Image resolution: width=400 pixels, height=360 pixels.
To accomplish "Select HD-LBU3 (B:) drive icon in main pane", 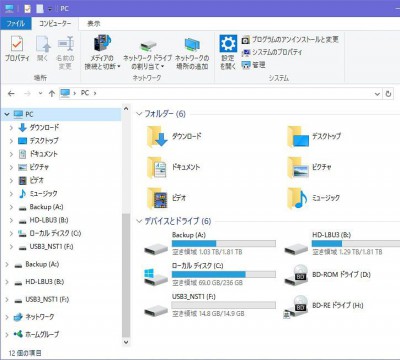I will click(296, 248).
